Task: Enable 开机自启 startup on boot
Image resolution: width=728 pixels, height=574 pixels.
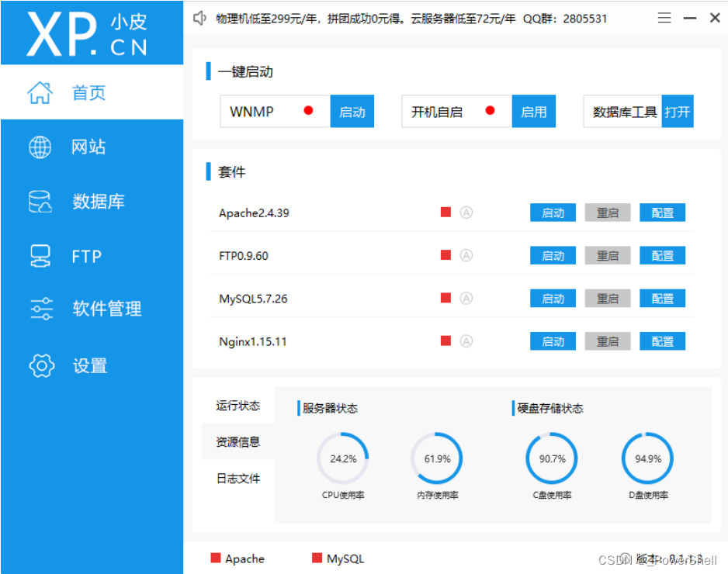Action: tap(534, 111)
